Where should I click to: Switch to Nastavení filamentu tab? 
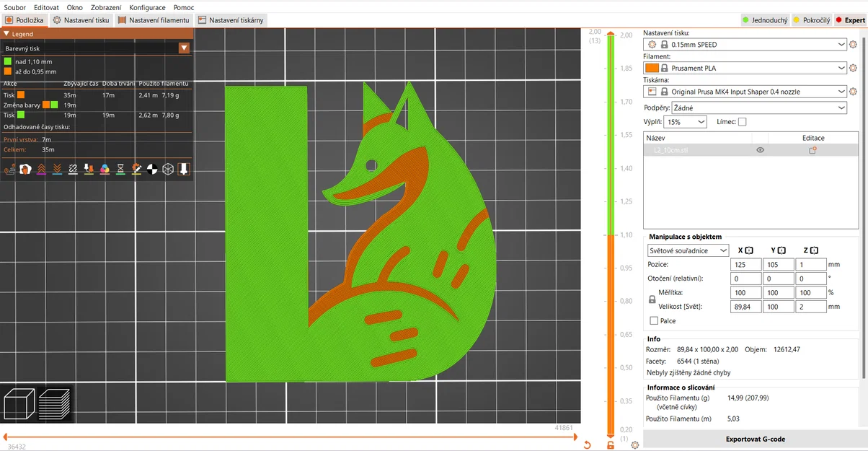[154, 20]
